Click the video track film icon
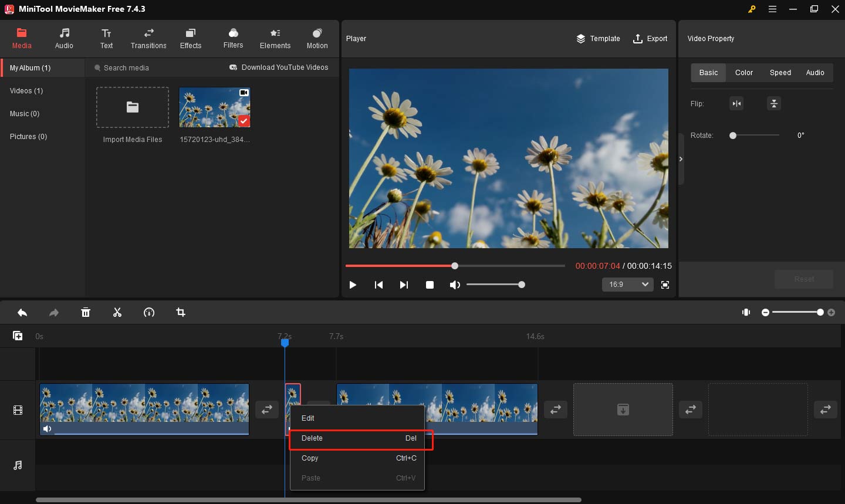 (x=18, y=410)
